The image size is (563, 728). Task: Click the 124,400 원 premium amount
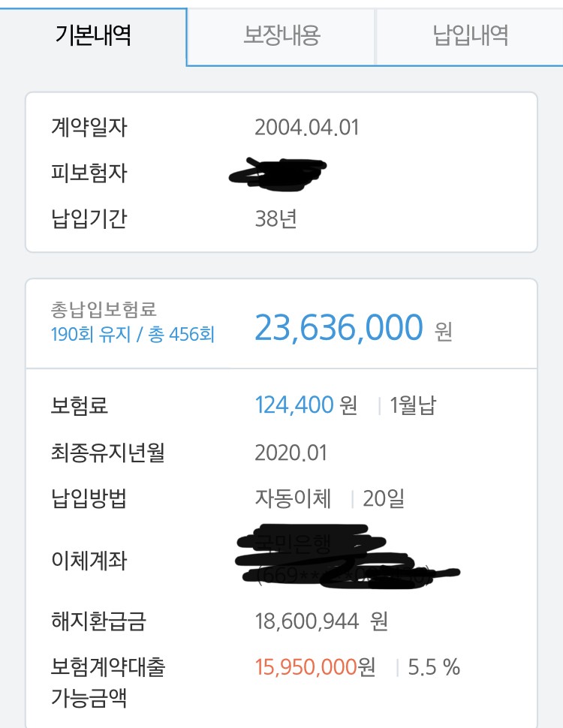pyautogui.click(x=306, y=405)
